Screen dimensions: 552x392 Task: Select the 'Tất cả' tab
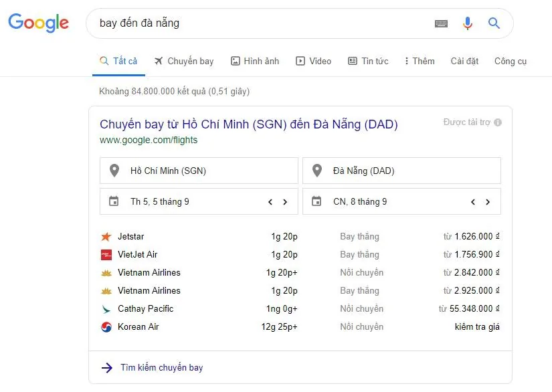click(x=118, y=62)
